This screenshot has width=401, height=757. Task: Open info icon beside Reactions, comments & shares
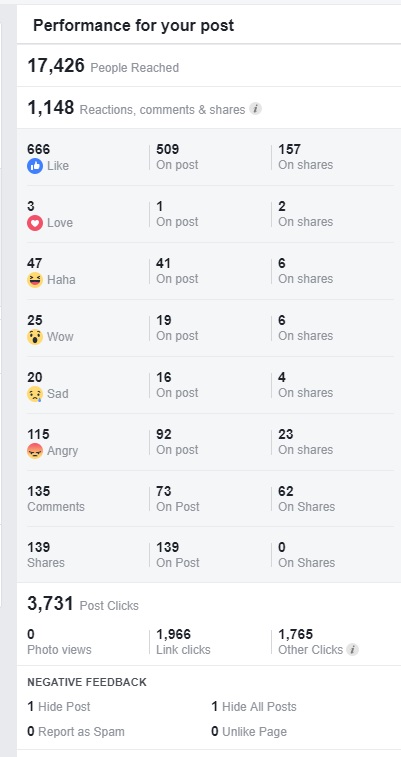tap(256, 109)
